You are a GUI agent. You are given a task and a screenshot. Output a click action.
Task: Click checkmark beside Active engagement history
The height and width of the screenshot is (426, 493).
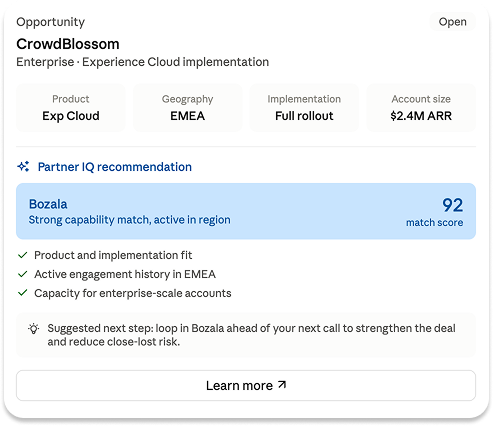[22, 274]
